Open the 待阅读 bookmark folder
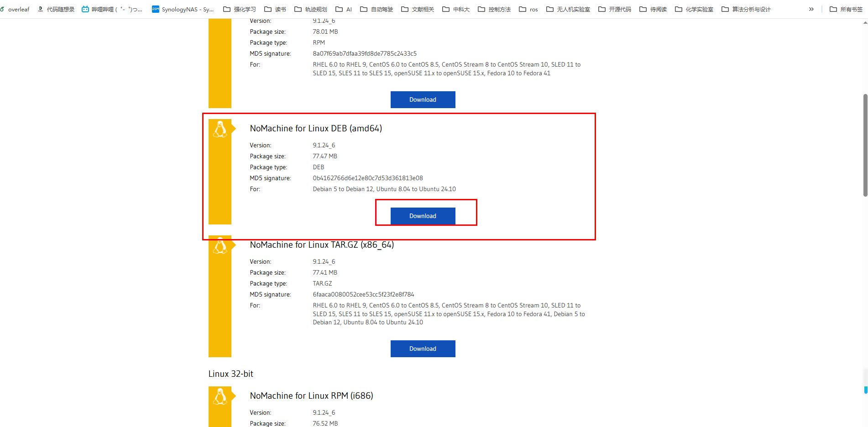Viewport: 868px width, 427px height. (653, 9)
